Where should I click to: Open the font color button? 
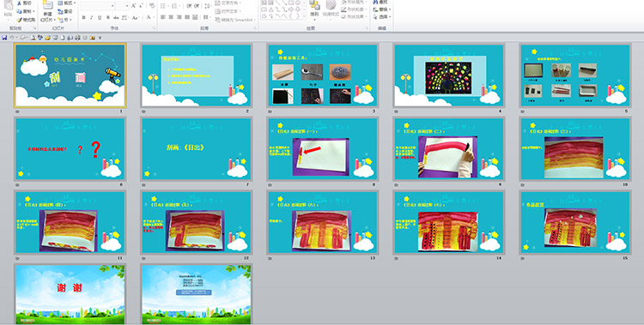[150, 18]
